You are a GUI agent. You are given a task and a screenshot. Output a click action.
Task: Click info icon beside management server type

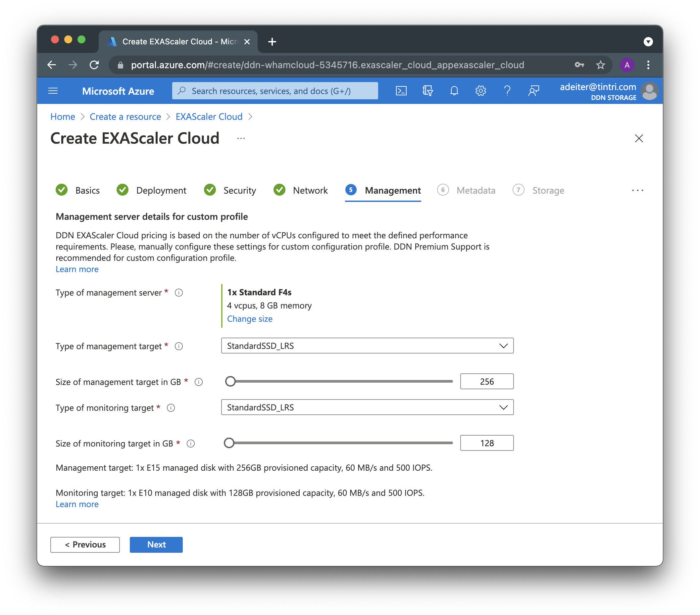(x=179, y=293)
